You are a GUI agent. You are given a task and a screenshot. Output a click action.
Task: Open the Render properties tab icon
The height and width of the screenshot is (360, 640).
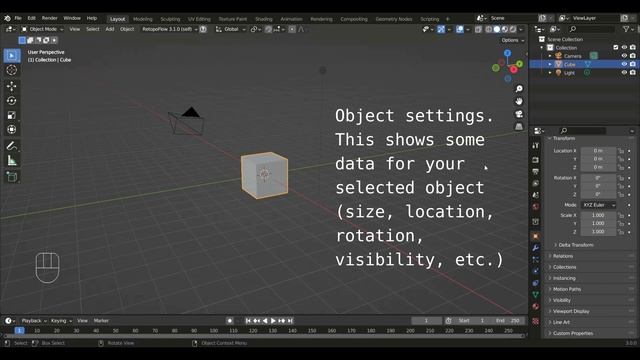[x=536, y=160]
